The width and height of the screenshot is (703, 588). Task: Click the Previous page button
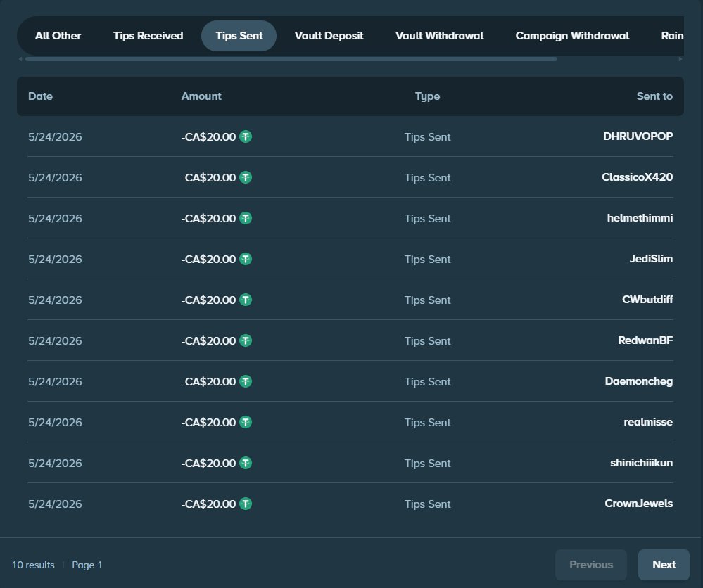(x=591, y=565)
